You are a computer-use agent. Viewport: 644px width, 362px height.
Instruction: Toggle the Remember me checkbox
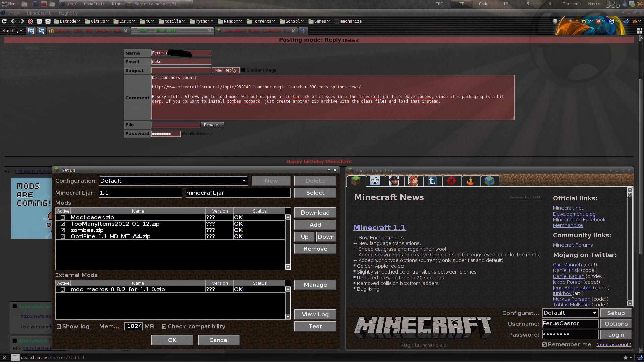point(544,345)
